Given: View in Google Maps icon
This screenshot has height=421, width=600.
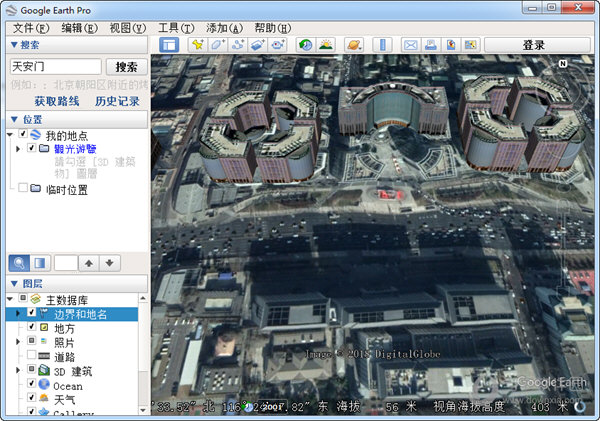Looking at the screenshot, I should [471, 45].
